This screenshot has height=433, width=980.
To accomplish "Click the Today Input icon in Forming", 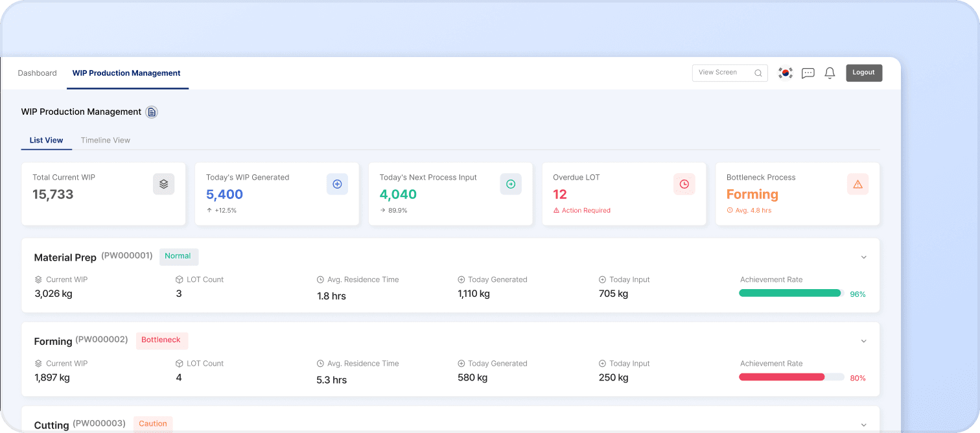I will coord(603,364).
